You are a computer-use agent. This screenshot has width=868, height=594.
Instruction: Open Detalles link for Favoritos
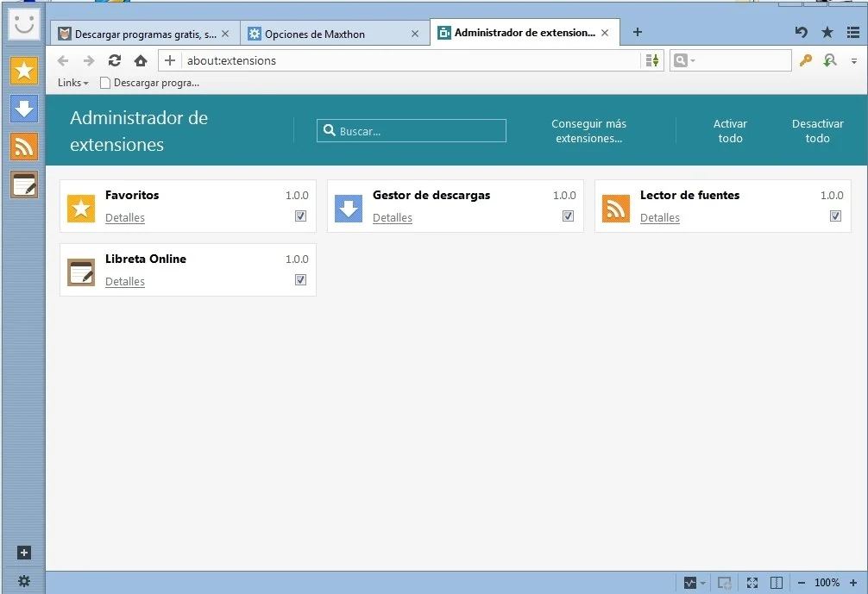point(125,218)
